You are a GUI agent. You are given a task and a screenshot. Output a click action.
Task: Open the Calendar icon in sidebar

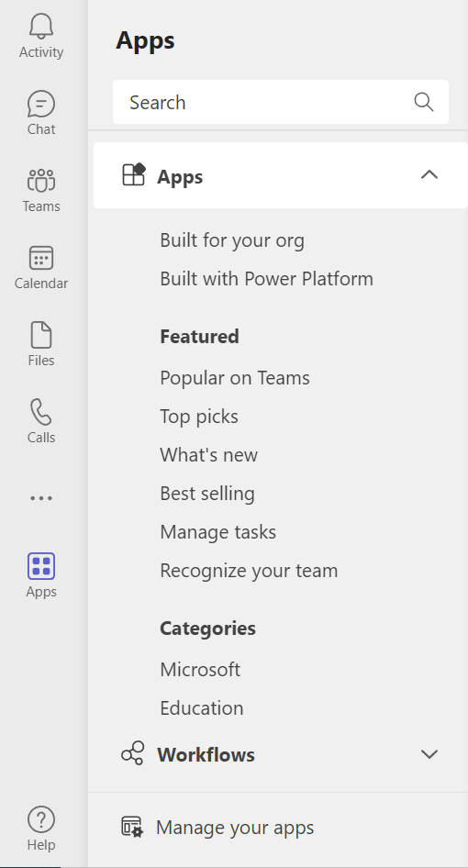(41, 259)
